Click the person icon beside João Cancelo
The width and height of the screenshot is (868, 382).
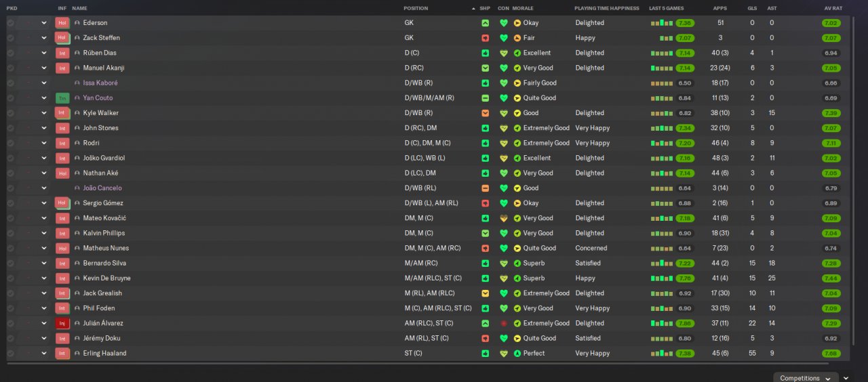(77, 188)
